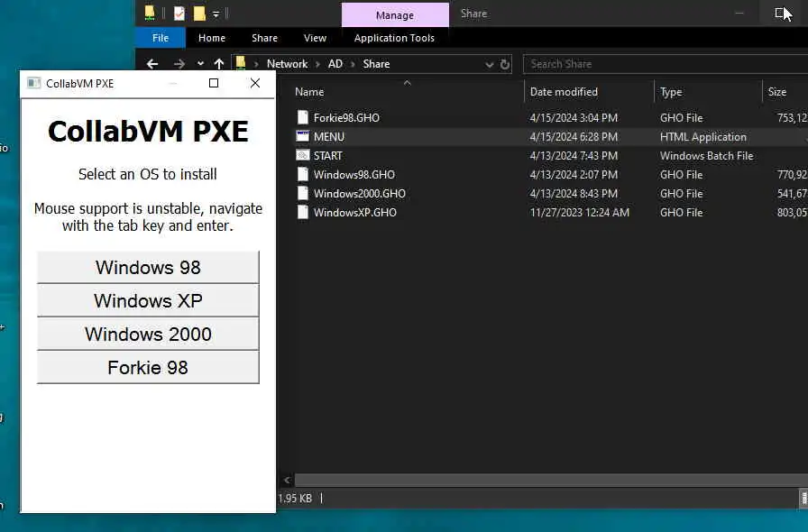Select the Manage contextual tab
808x532 pixels.
pos(395,15)
